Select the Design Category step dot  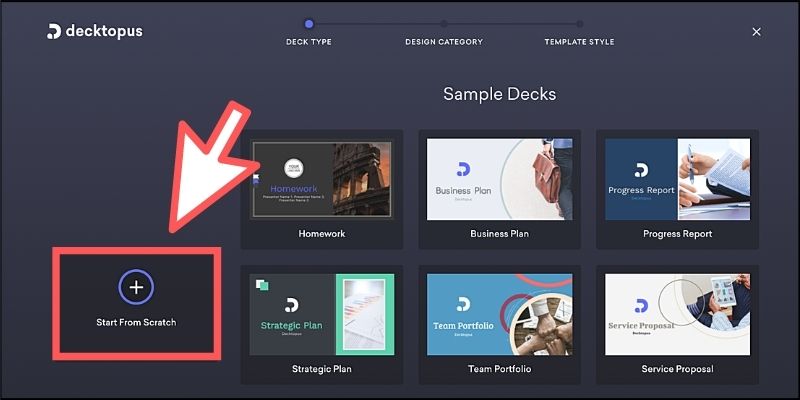444,23
